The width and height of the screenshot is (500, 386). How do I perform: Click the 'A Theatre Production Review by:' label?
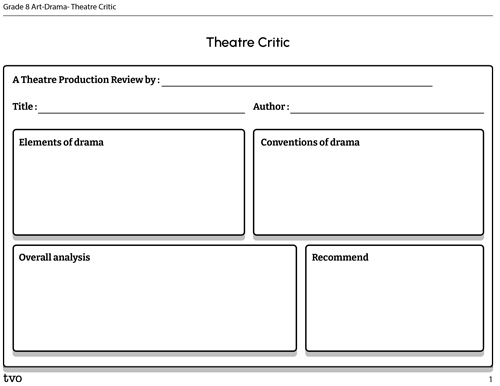point(86,80)
